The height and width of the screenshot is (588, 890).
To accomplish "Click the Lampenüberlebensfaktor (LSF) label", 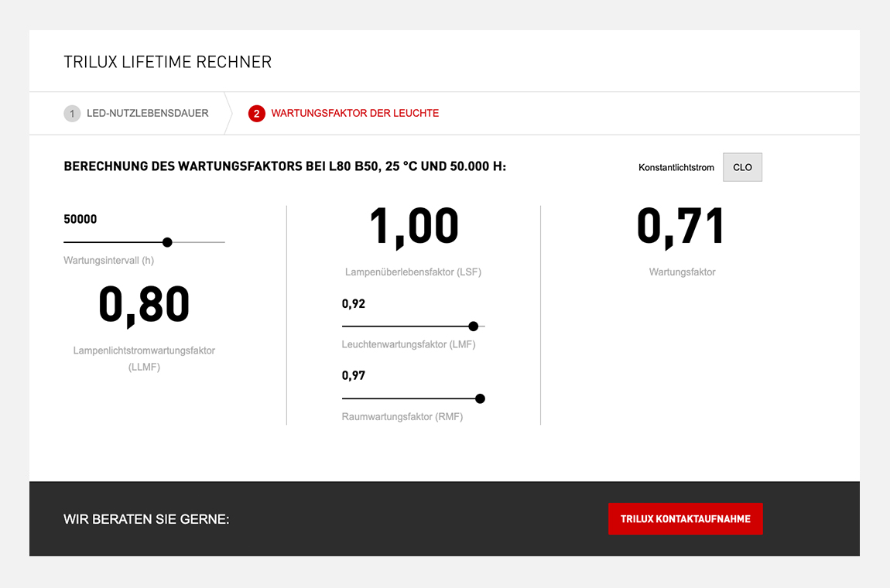I will click(413, 272).
